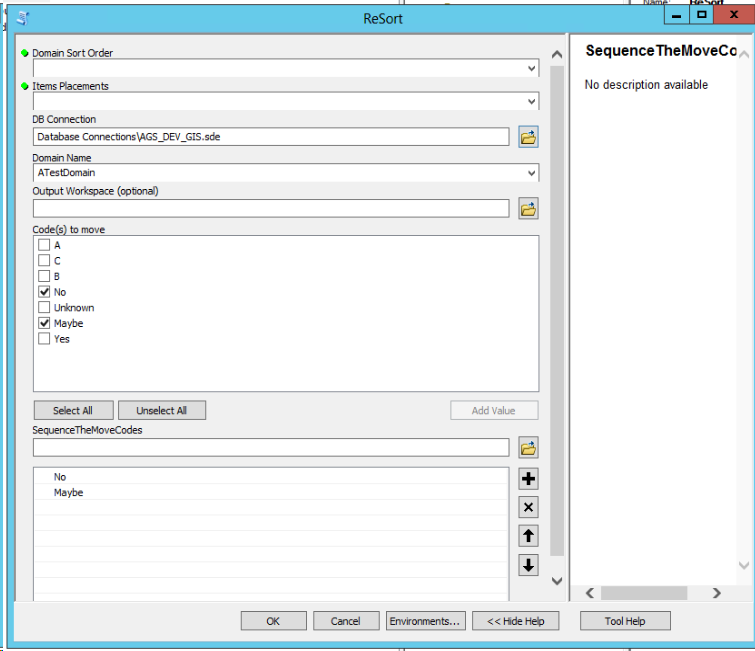Click the Items Placements label
This screenshot has width=755, height=651.
point(70,86)
